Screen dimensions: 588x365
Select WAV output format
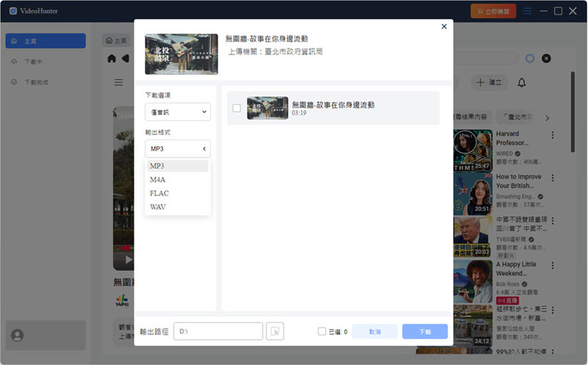(178, 207)
